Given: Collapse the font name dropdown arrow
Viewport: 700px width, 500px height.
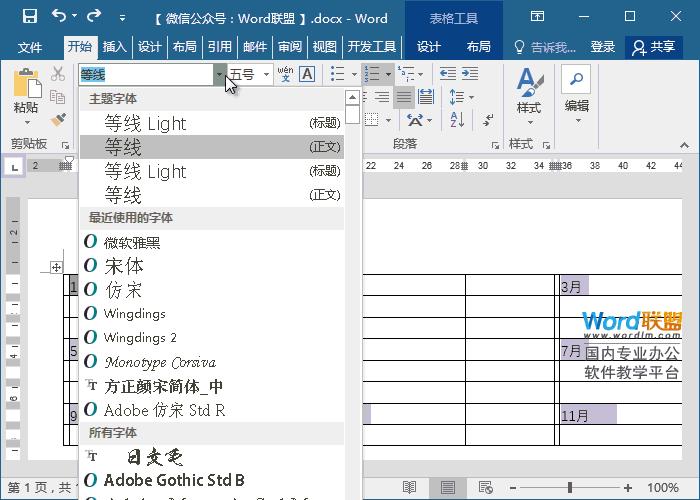Looking at the screenshot, I should pos(219,74).
